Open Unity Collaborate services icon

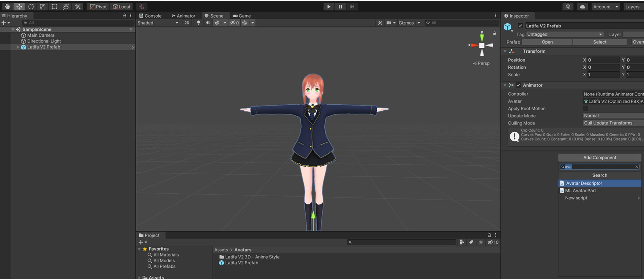tap(568, 7)
